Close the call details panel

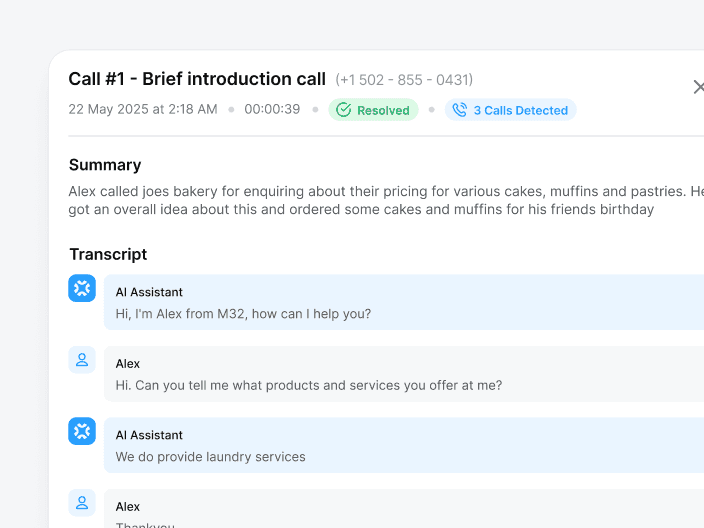698,87
